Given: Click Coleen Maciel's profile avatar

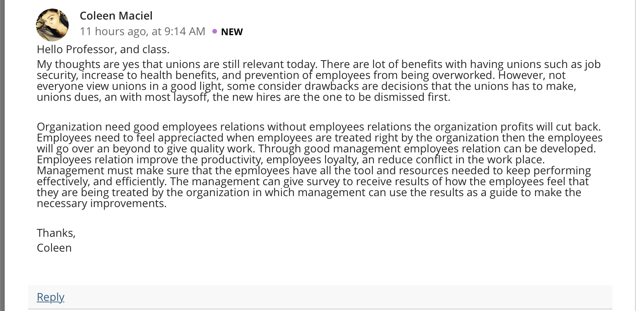Looking at the screenshot, I should point(52,25).
